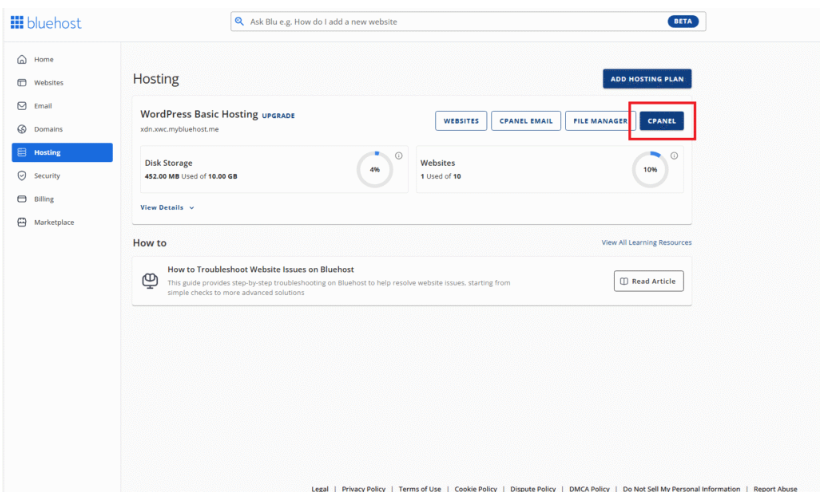Open Do Not Sell My Personal Information
The width and height of the screenshot is (823, 496).
click(x=681, y=489)
